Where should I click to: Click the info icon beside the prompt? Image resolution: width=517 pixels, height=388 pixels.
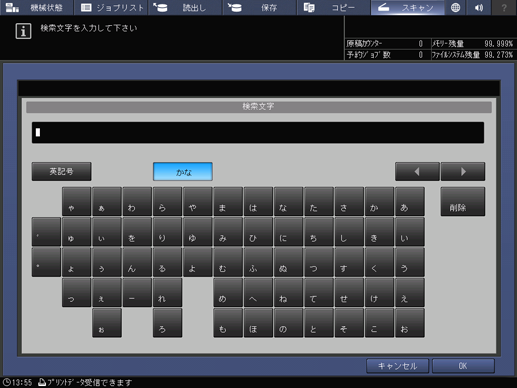pos(23,31)
